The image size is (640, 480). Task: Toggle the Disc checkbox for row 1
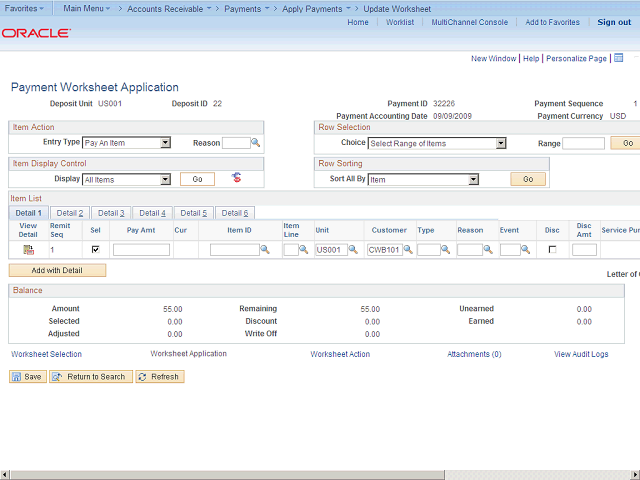tap(552, 249)
